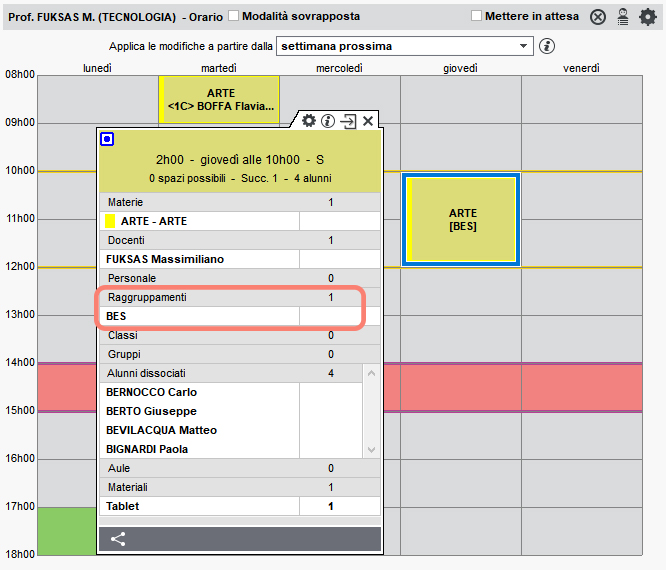Open the settimana prossima dropdown
666x570 pixels.
pos(405,46)
